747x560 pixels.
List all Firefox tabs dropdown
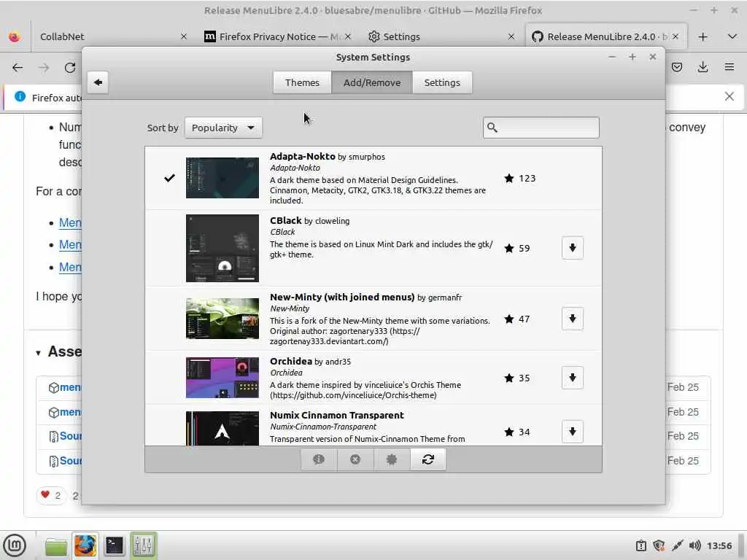click(732, 36)
